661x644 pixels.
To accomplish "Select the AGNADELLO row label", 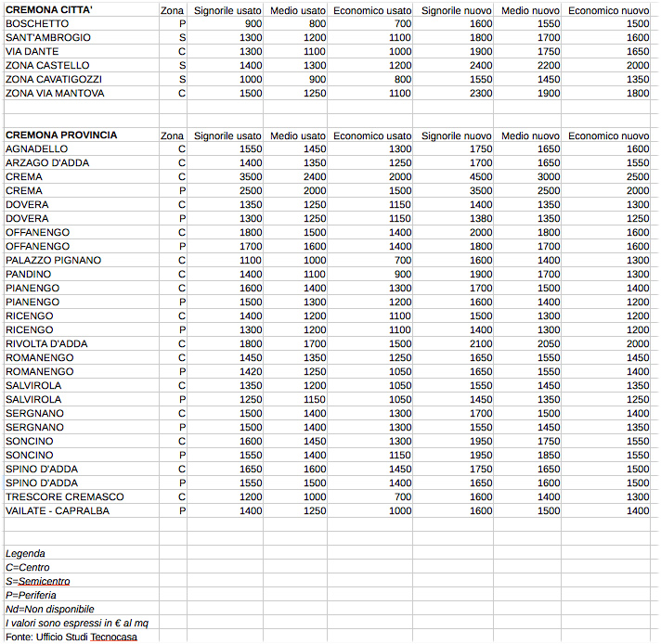I will [36, 148].
